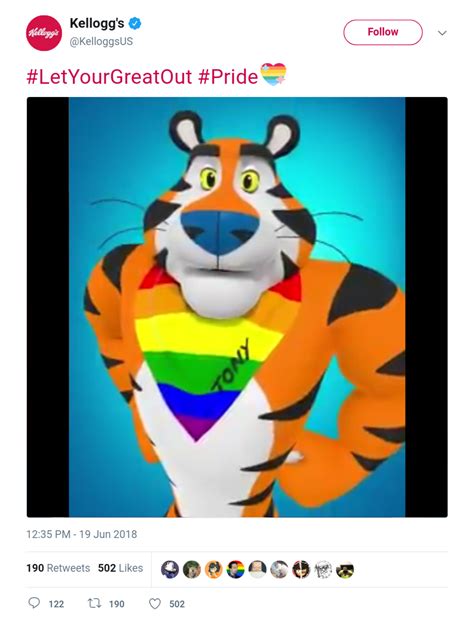The width and height of the screenshot is (474, 631).
Task: Like the tweet with the heart icon
Action: (155, 603)
